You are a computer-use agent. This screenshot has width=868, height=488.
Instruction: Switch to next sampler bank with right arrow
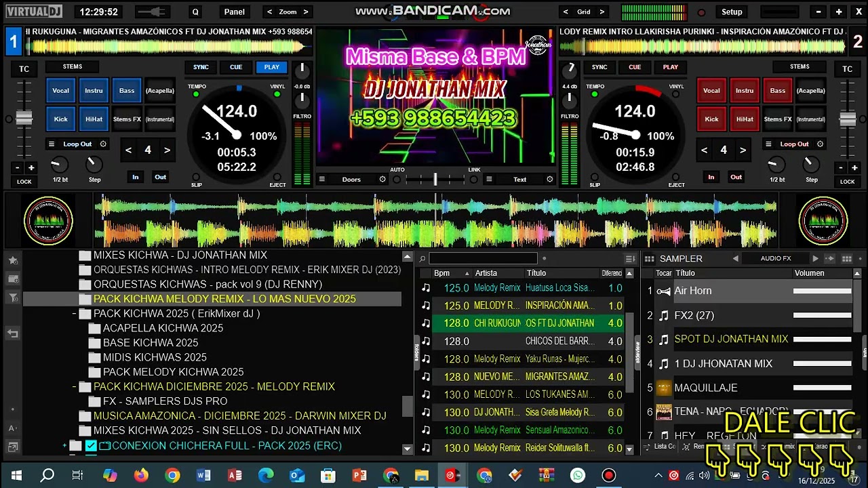[x=816, y=258]
